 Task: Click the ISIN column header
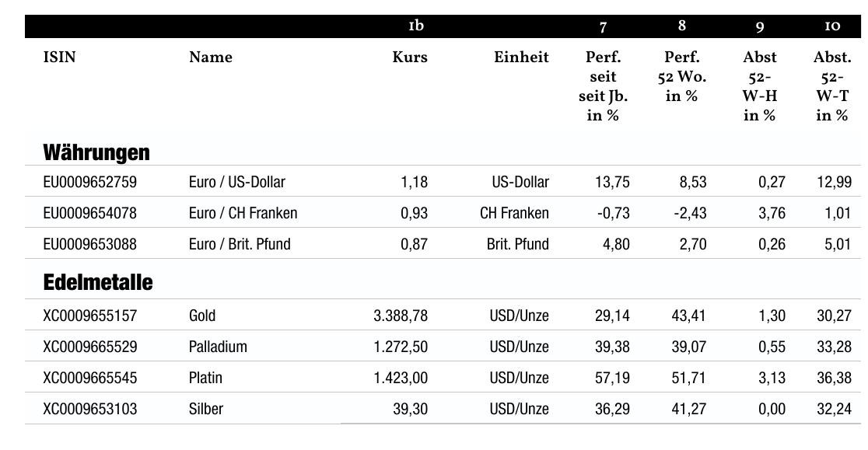pos(59,57)
